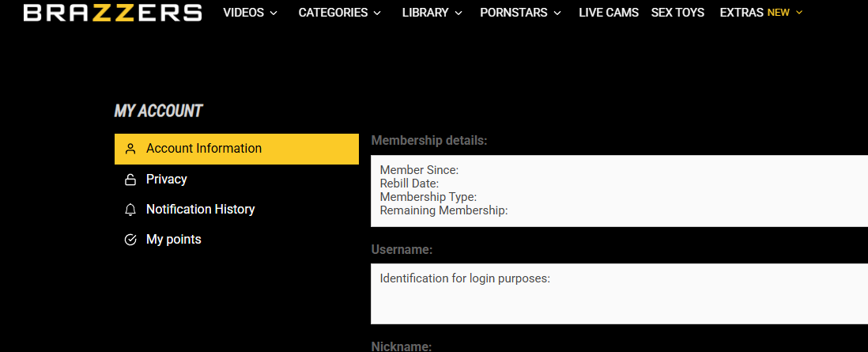Select the Library menu label
Image resolution: width=868 pixels, height=352 pixels.
(x=425, y=13)
